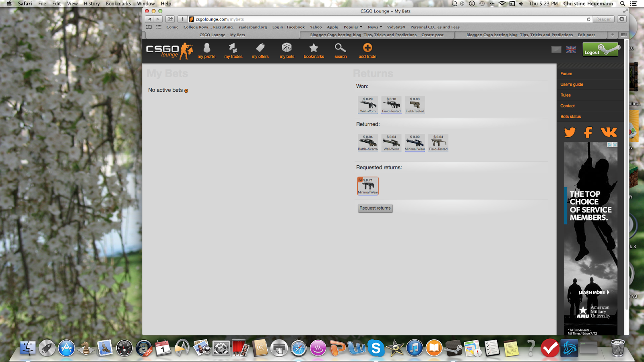Image resolution: width=644 pixels, height=362 pixels.
Task: Open a new tab with the plus button
Action: point(613,35)
